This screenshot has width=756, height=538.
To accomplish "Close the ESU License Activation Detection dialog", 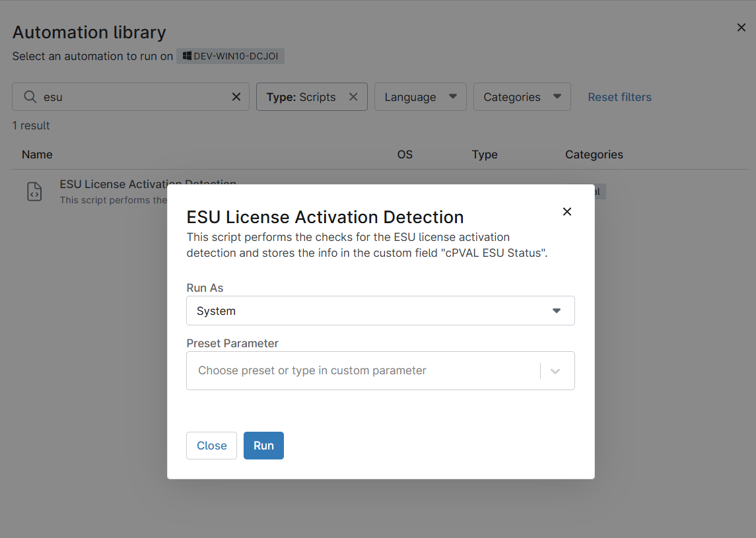I will coord(567,212).
